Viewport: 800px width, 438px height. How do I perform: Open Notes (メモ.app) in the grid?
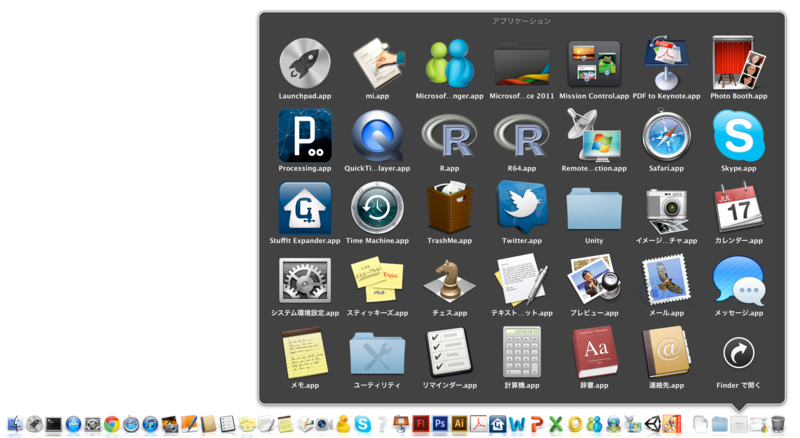tap(305, 352)
